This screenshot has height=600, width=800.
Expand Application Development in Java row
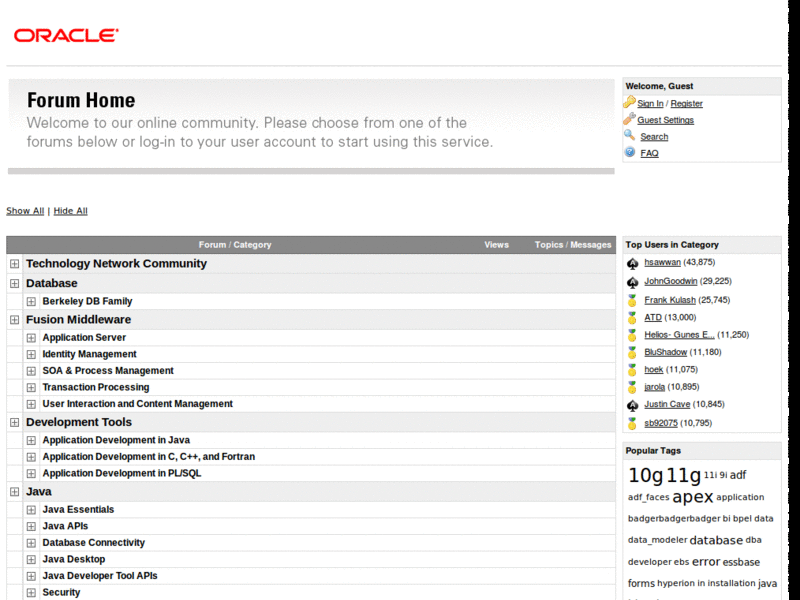click(x=31, y=440)
